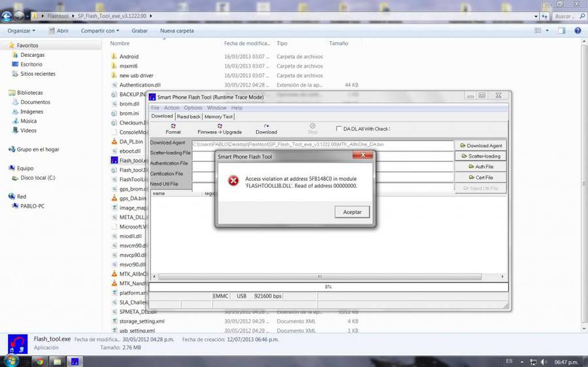Select Bibliotecas in navigation pane
The height and width of the screenshot is (367, 588).
(x=29, y=93)
